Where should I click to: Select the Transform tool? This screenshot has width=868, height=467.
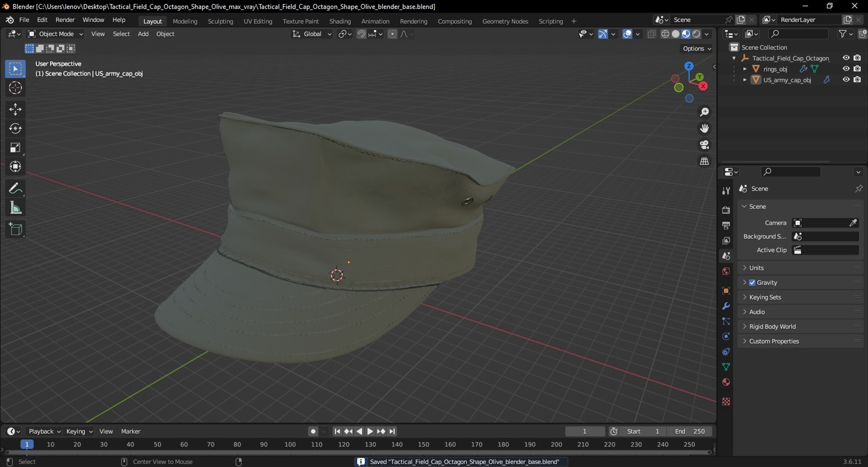point(15,167)
